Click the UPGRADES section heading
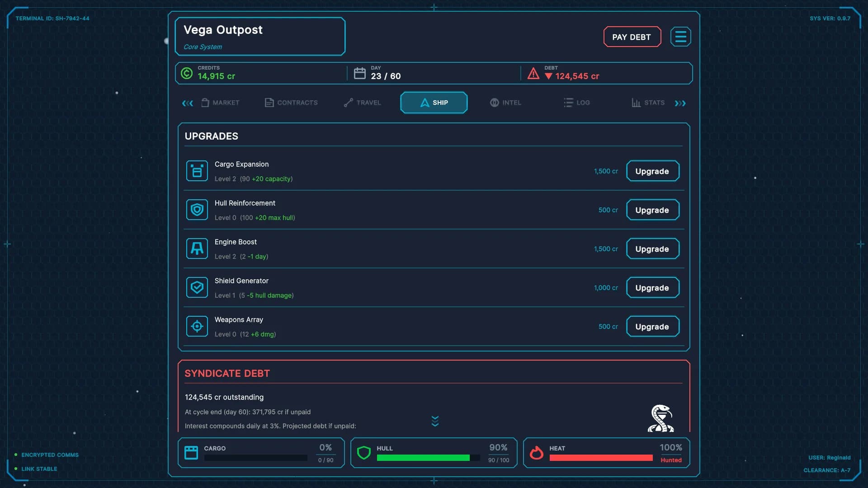This screenshot has width=868, height=488. pyautogui.click(x=212, y=136)
